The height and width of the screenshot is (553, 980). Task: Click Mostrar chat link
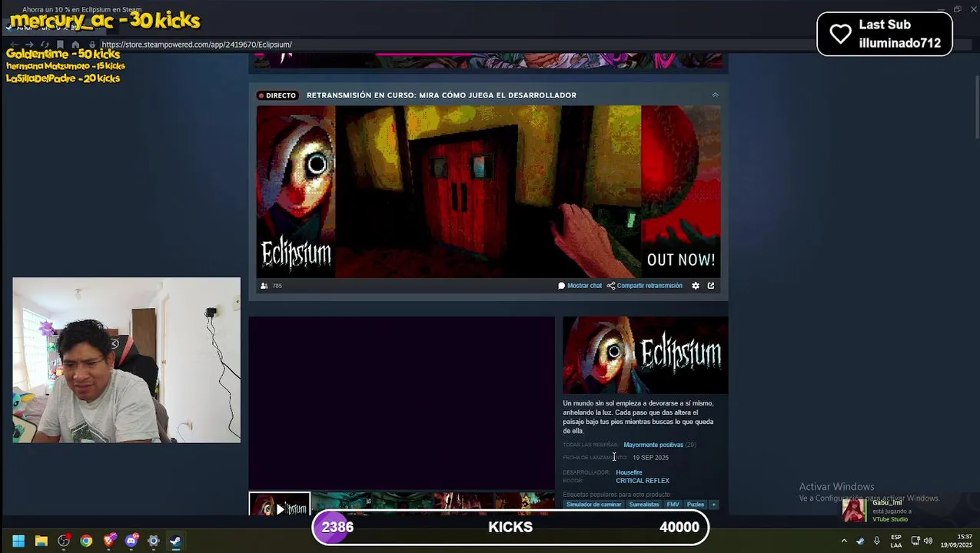tap(580, 286)
